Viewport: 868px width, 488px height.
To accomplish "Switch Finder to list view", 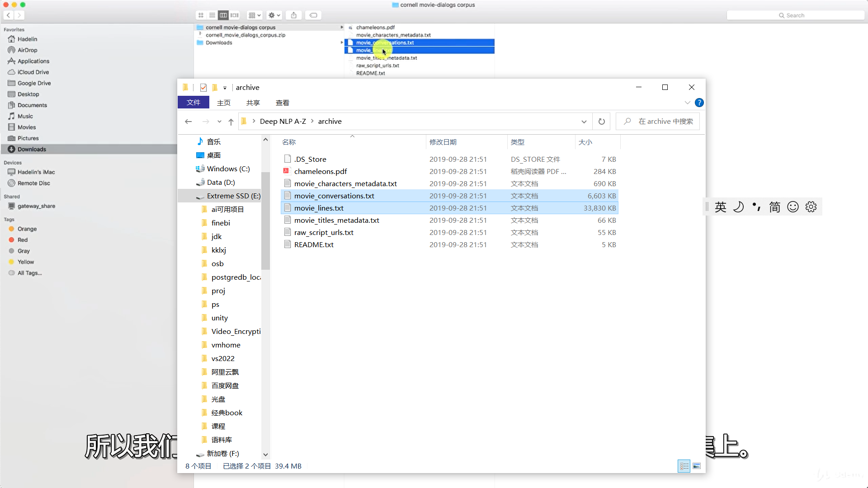I will pos(212,15).
